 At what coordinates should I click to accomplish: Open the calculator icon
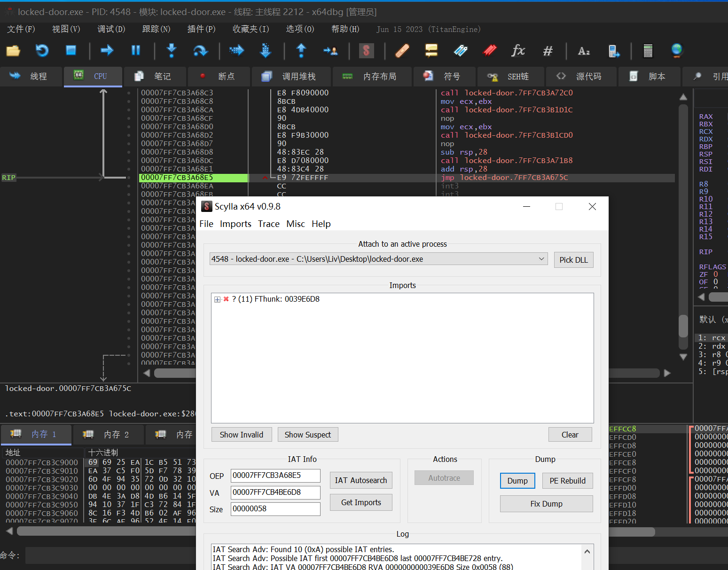point(648,50)
